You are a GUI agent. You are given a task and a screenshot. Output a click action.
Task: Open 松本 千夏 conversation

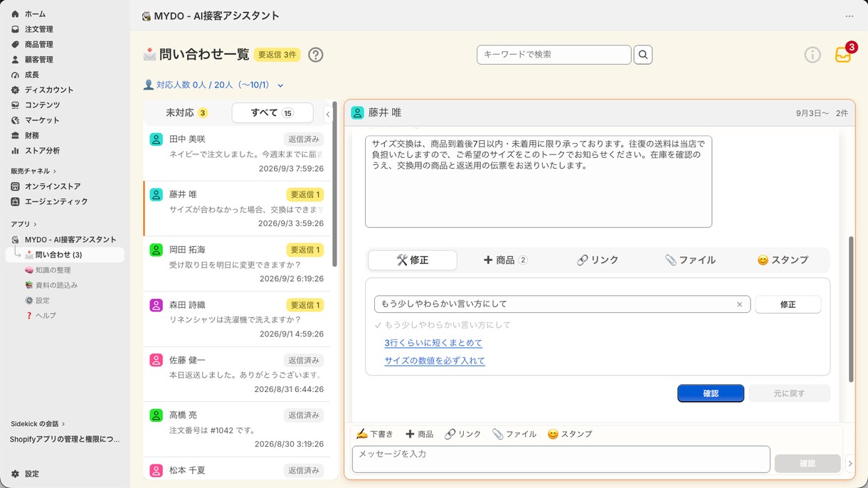[x=237, y=469]
